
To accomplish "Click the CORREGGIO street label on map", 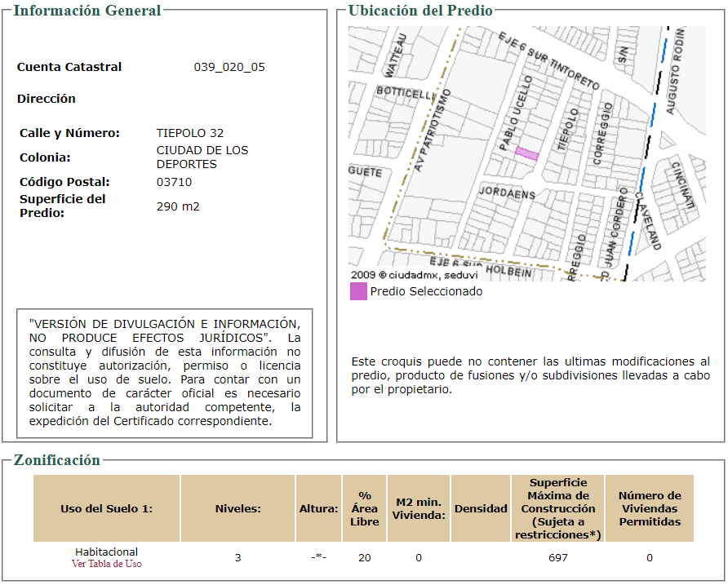I will (602, 134).
